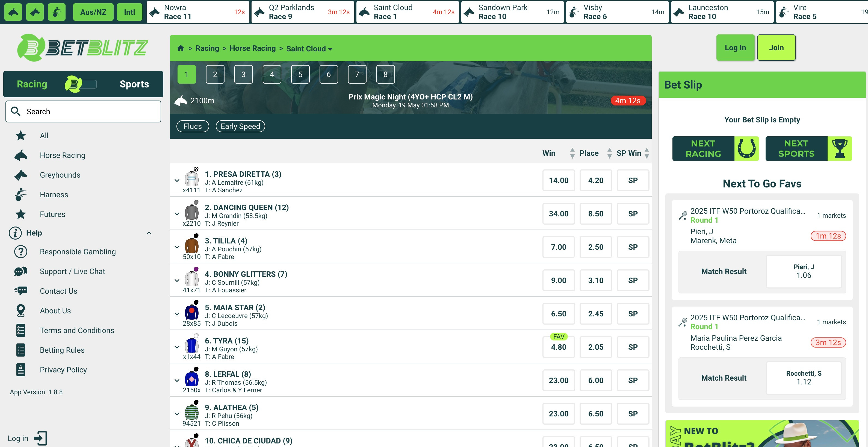Open the Saint Cloud venue dropdown
The height and width of the screenshot is (447, 868).
309,49
